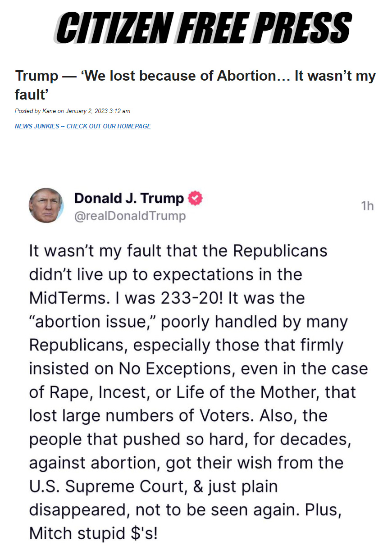Screen dimensions: 392x555
Task: Follow the News Junkies homepage link
Action: (x=83, y=126)
